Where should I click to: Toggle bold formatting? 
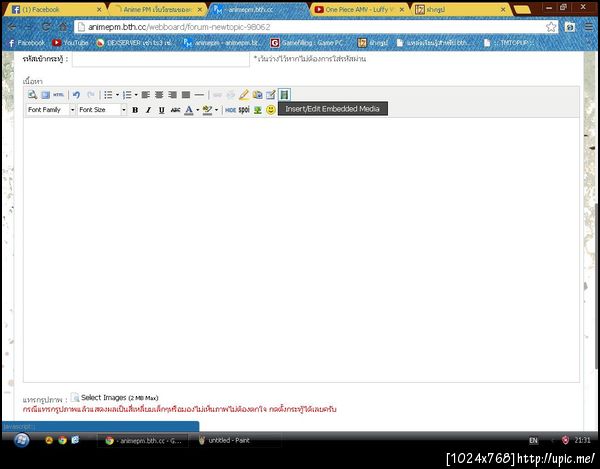(135, 110)
